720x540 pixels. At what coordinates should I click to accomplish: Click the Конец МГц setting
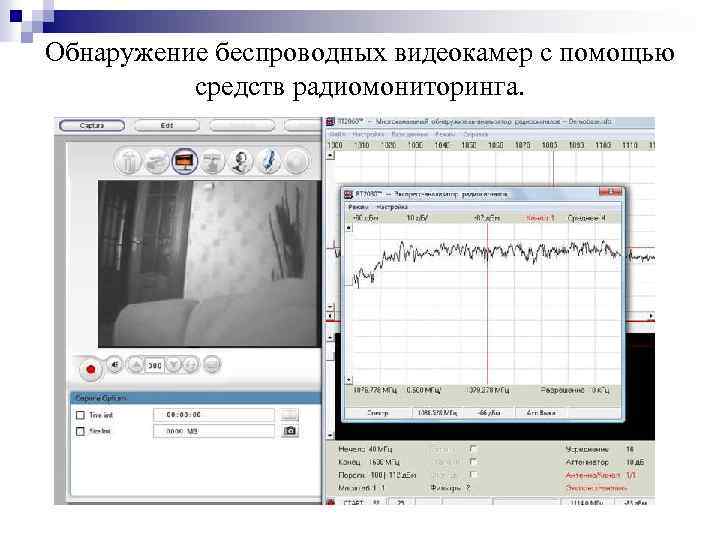[369, 462]
